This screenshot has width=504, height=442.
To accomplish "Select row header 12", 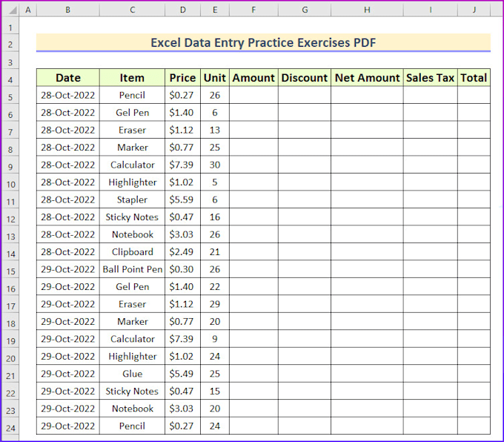I will click(x=10, y=218).
